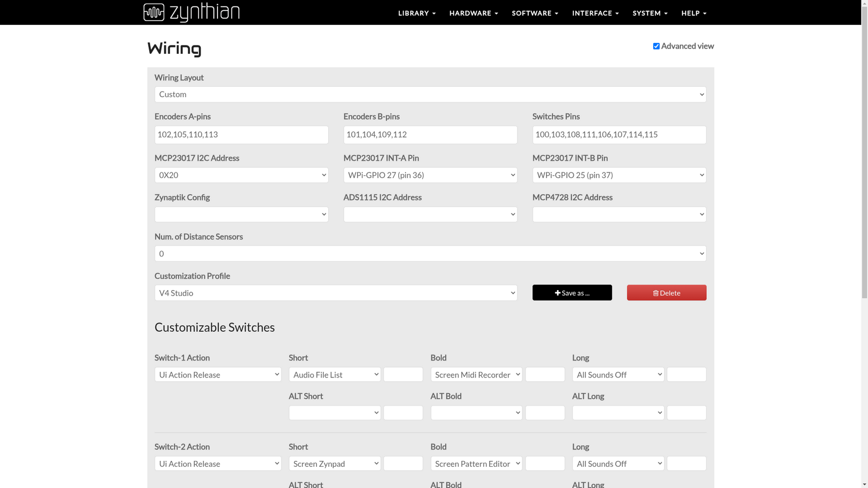Delete the V4 Studio profile
The image size is (868, 488).
click(666, 293)
